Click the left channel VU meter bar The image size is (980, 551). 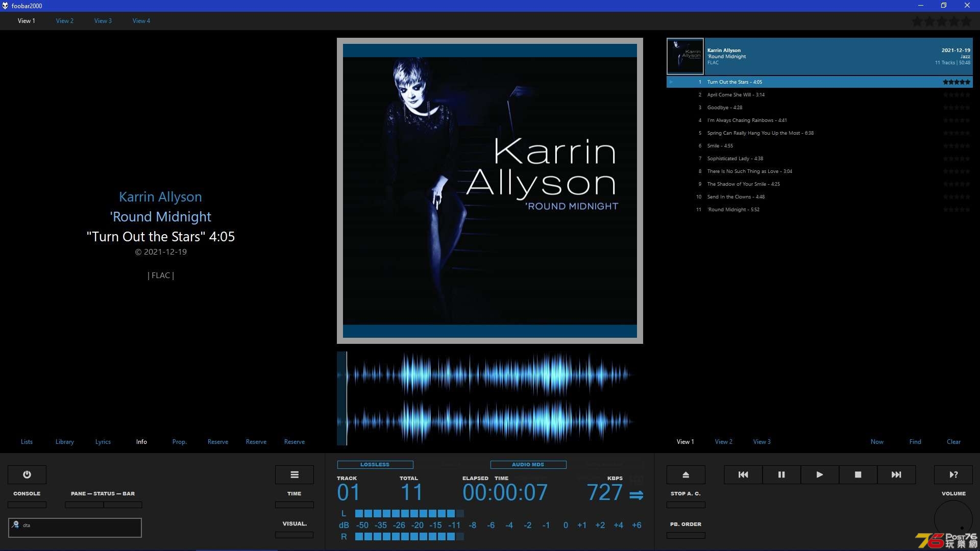[409, 513]
